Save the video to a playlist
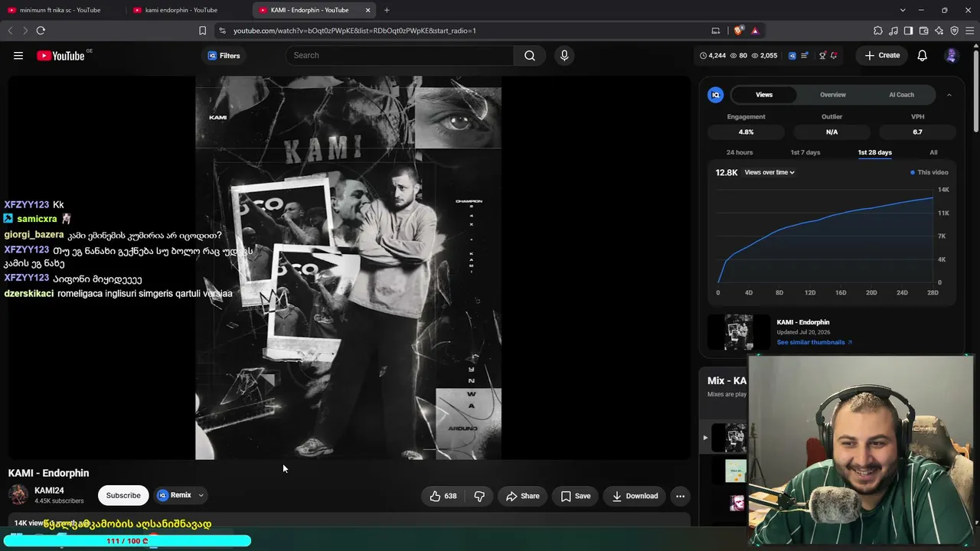The height and width of the screenshot is (551, 980). pyautogui.click(x=576, y=496)
